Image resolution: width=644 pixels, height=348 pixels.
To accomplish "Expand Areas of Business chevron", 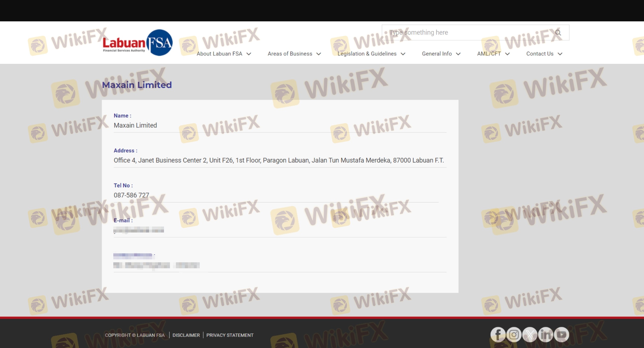I will tap(319, 54).
